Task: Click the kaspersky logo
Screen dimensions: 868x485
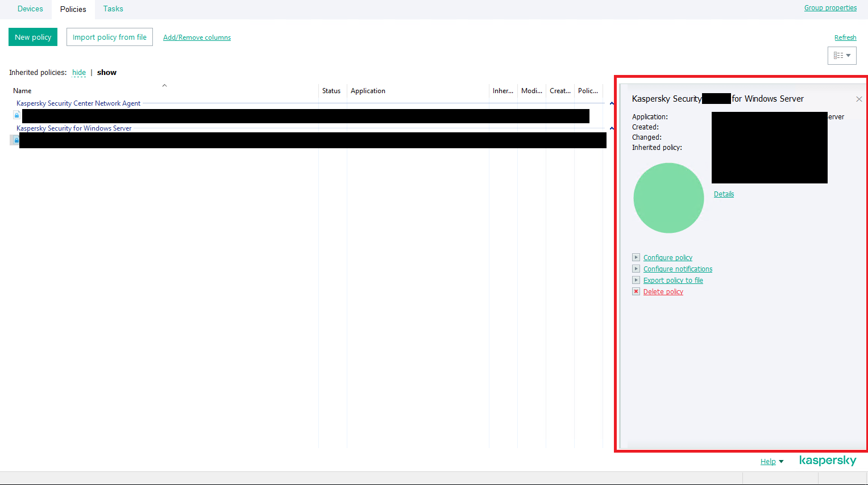Action: point(828,461)
